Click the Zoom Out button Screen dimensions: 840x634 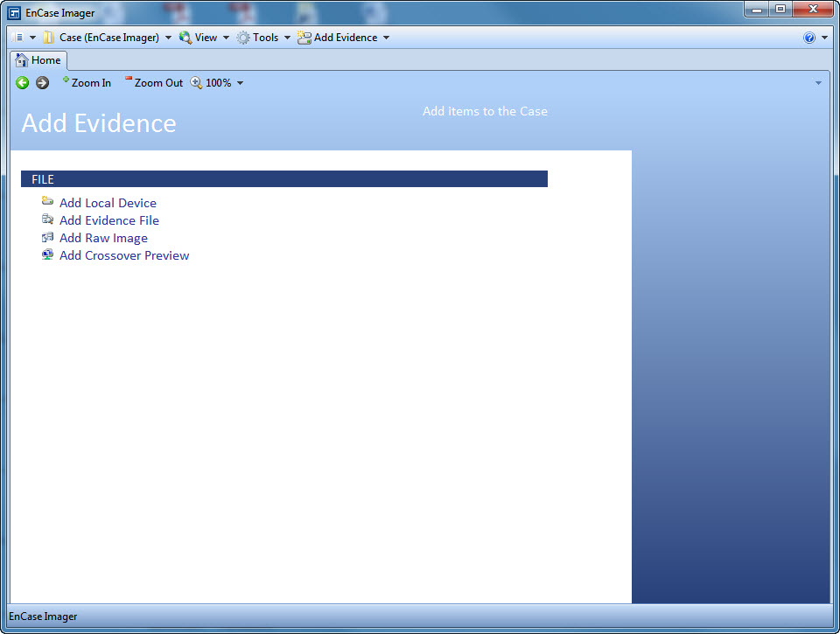(x=154, y=83)
